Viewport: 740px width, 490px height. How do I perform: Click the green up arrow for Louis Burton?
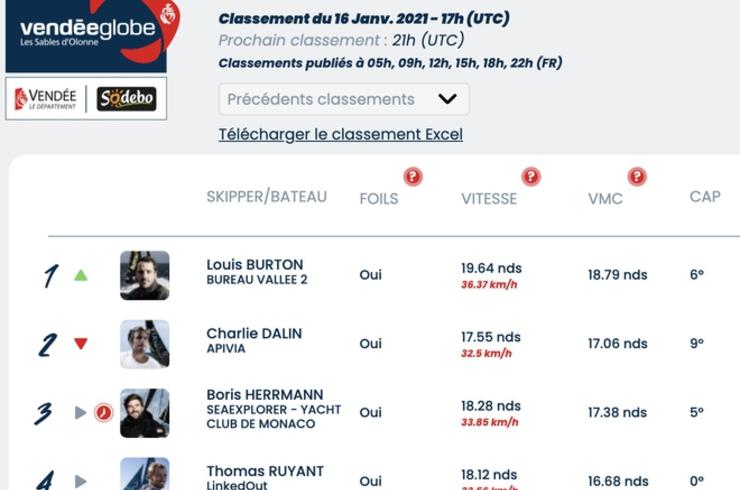(x=81, y=275)
